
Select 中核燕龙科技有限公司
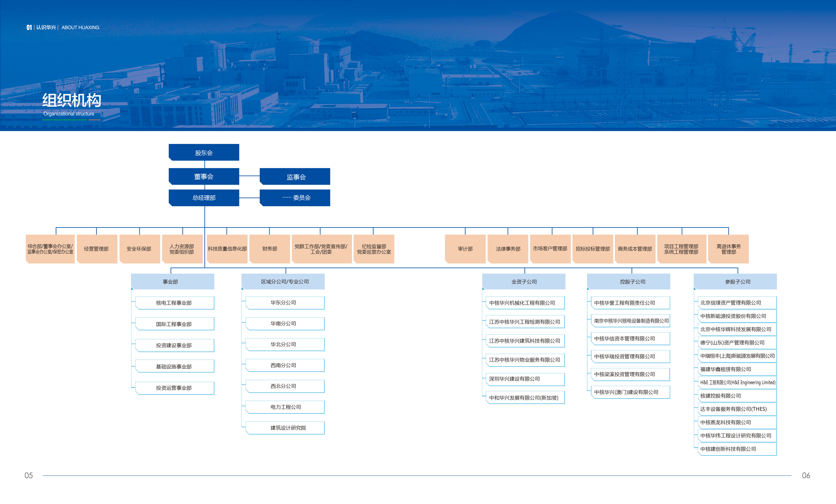point(737,422)
